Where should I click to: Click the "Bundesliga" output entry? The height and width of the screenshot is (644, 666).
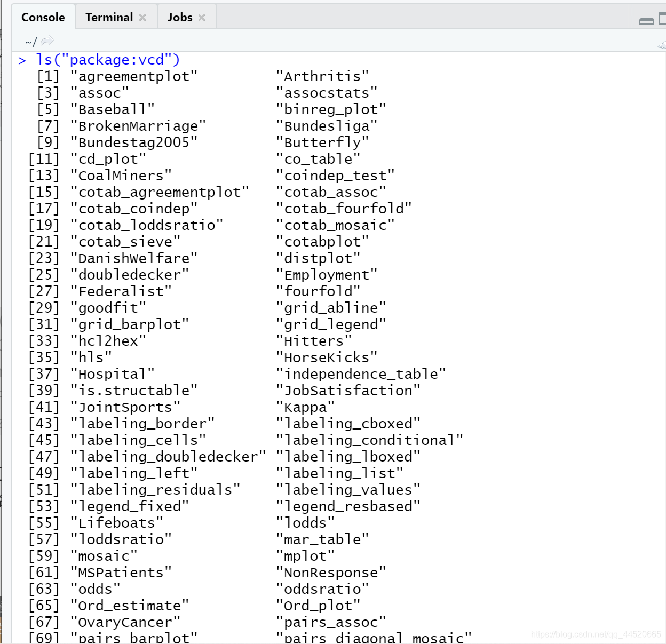tap(327, 126)
